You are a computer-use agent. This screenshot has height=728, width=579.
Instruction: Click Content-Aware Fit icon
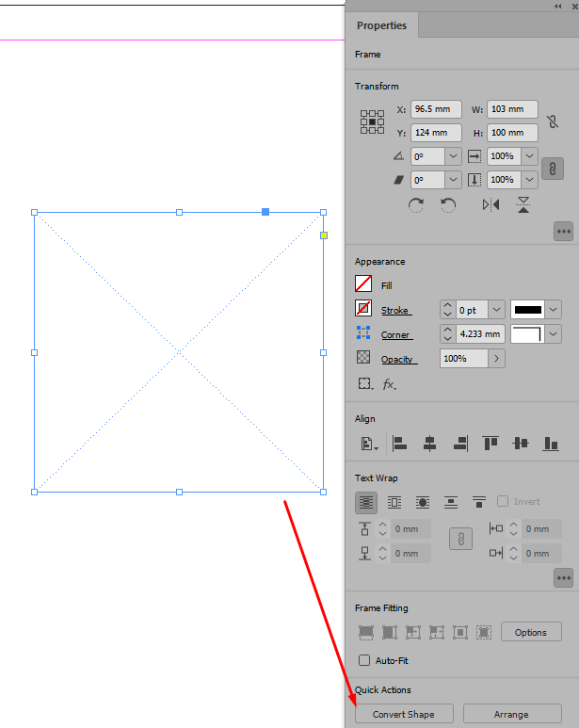point(483,632)
